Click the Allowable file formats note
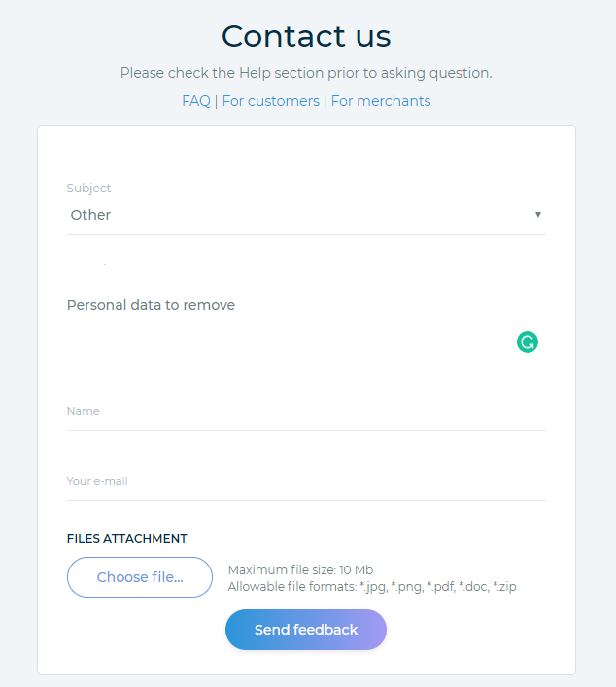 [x=371, y=587]
